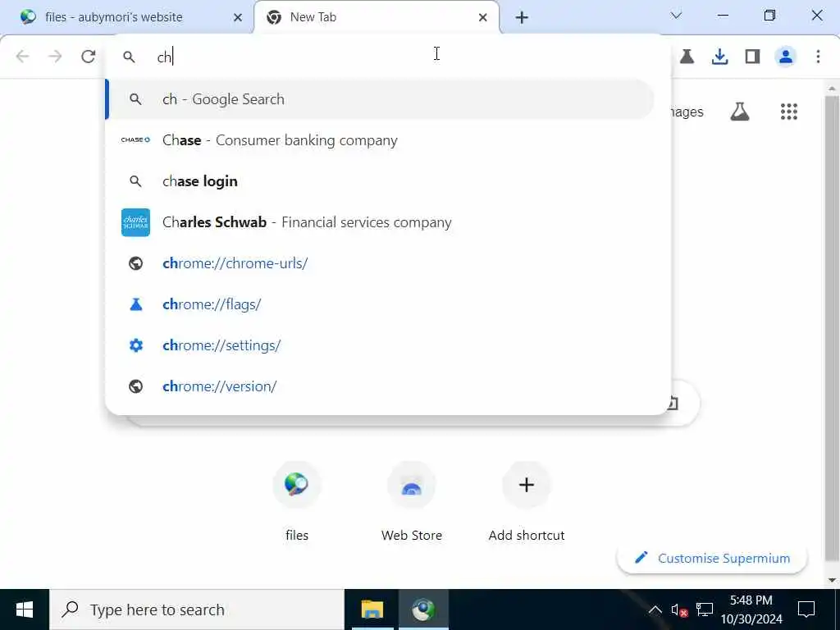840x630 pixels.
Task: Select the 'ch - Google Search' suggestion
Action: 381,99
